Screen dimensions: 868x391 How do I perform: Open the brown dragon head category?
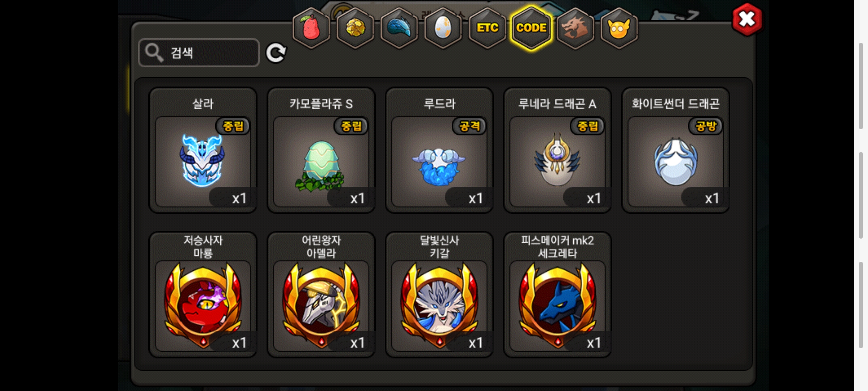[575, 28]
